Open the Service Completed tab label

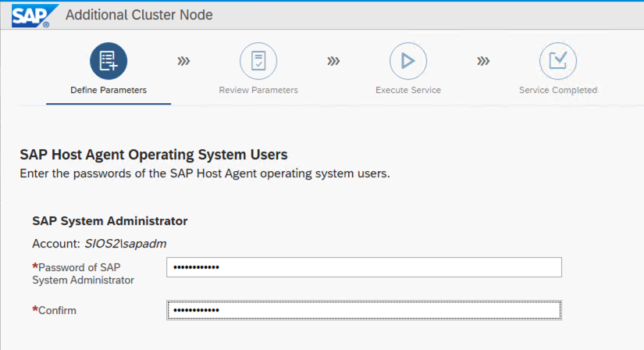558,90
